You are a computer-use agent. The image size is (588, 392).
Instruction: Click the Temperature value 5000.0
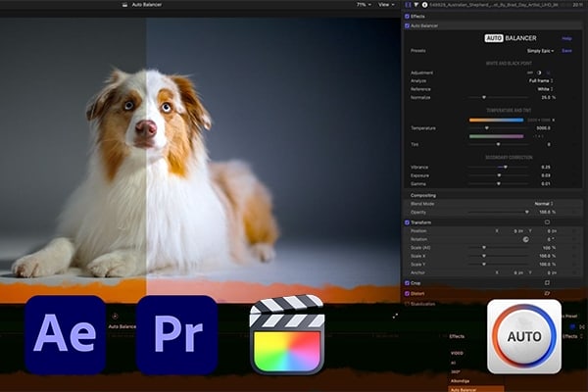pyautogui.click(x=543, y=128)
